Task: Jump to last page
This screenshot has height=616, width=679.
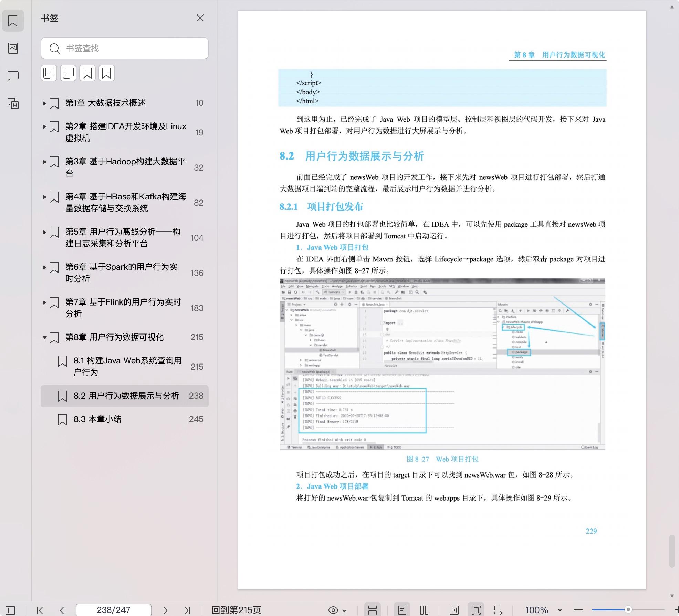Action: (x=187, y=610)
